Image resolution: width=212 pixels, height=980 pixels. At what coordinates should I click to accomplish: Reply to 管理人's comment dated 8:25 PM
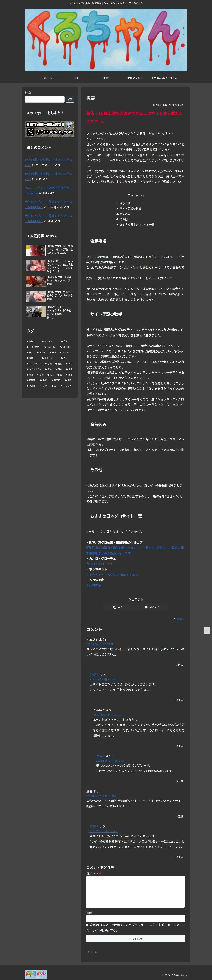(x=179, y=700)
